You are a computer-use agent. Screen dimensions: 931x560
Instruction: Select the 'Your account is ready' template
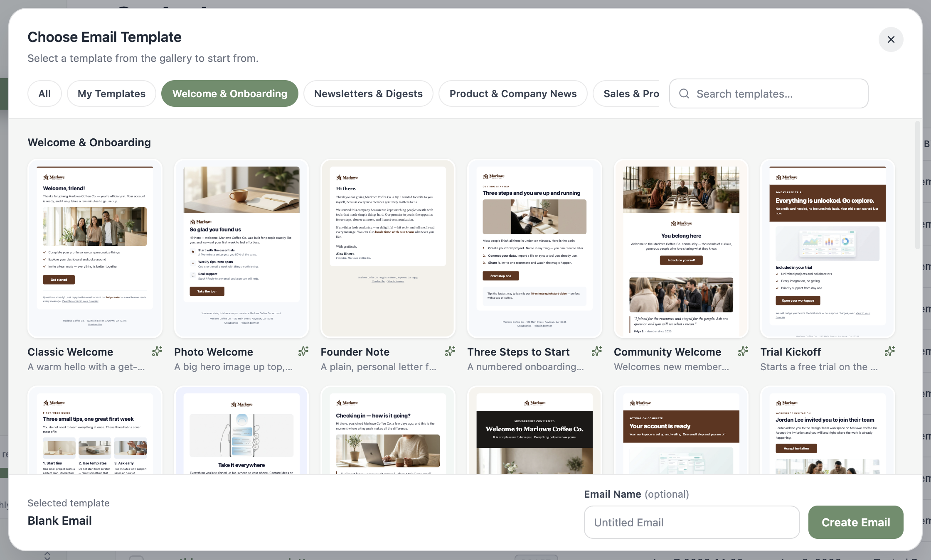(681, 430)
